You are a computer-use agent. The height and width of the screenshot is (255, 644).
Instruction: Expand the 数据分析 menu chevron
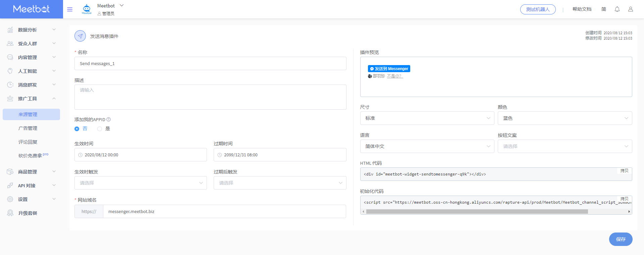pyautogui.click(x=54, y=30)
